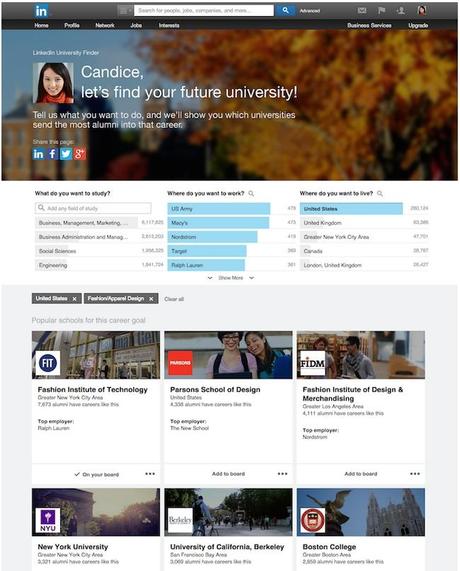
Task: Select Ralph Lauren employer bar
Action: point(206,265)
